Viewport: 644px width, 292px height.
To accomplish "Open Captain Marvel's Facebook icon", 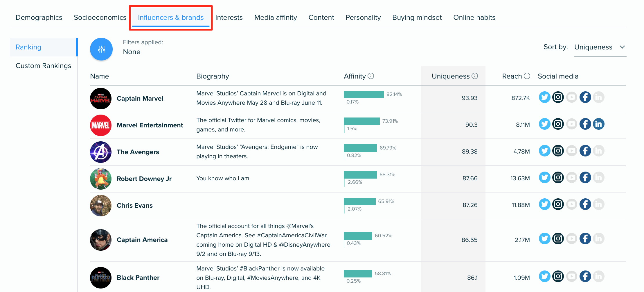I will click(585, 97).
